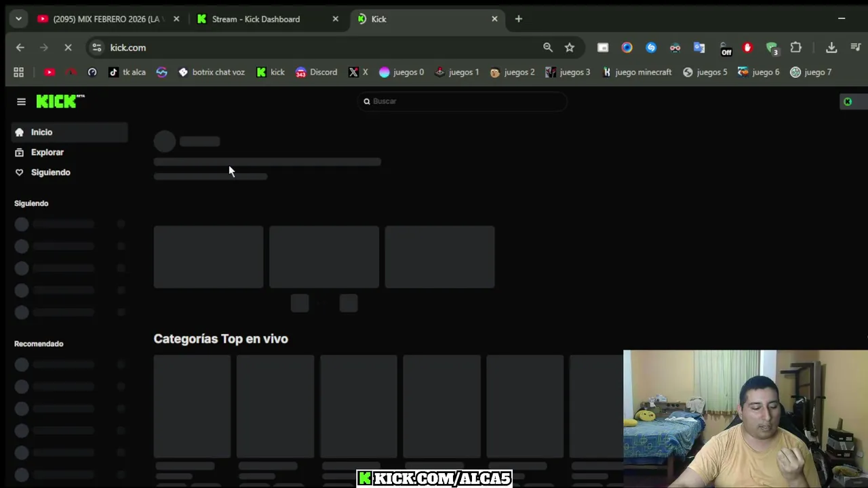Open the apps grid in bookmarks bar
Viewport: 868px width, 488px height.
(x=19, y=72)
